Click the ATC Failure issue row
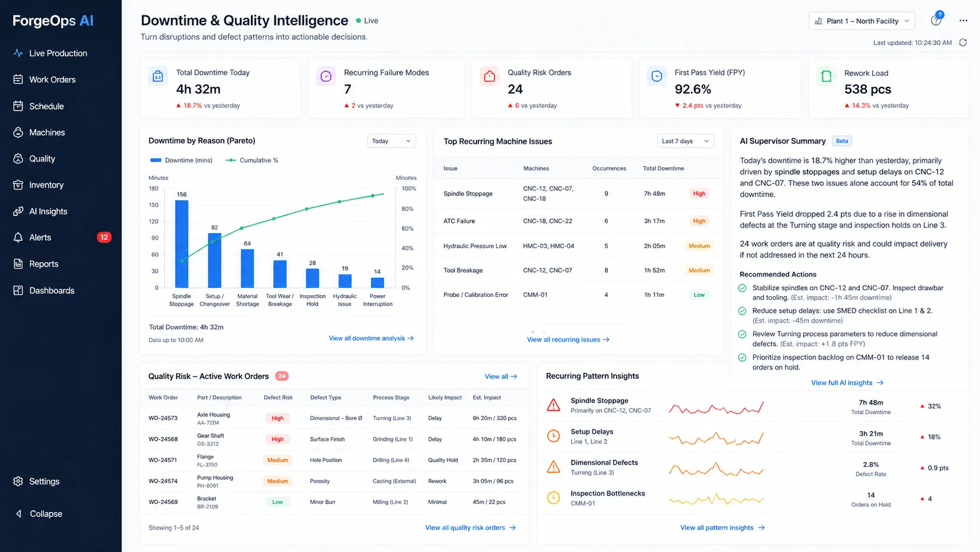This screenshot has width=980, height=552. [578, 221]
